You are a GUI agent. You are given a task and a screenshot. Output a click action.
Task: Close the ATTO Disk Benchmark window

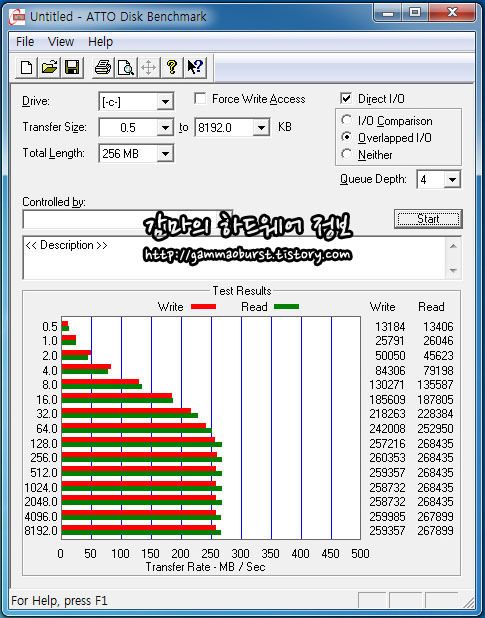(x=452, y=13)
